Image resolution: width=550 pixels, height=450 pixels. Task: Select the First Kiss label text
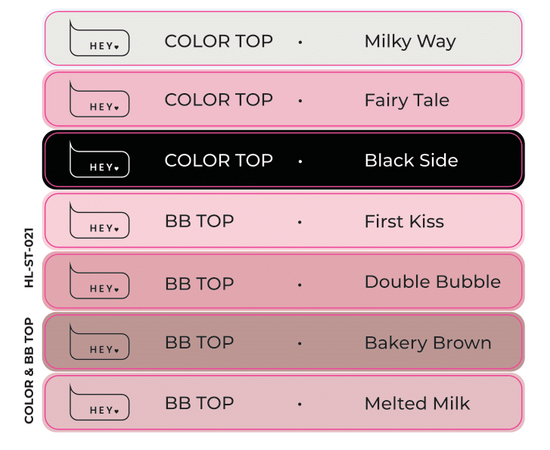tap(404, 222)
